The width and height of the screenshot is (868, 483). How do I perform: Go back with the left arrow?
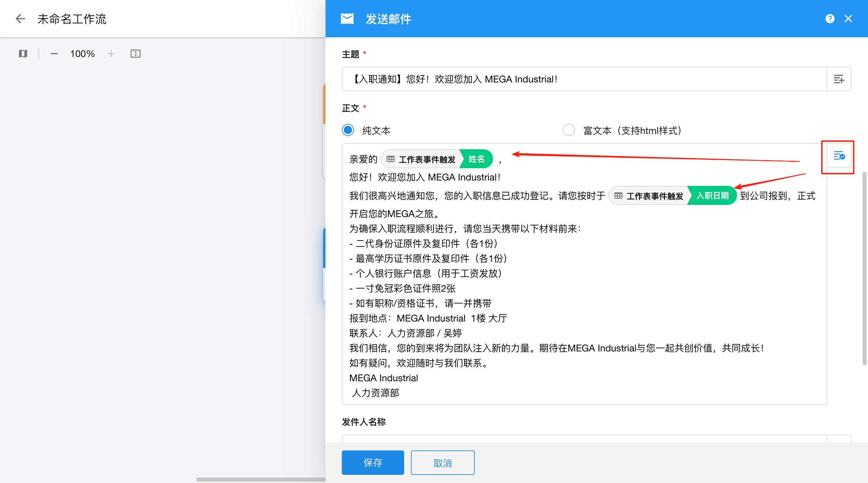pos(20,19)
